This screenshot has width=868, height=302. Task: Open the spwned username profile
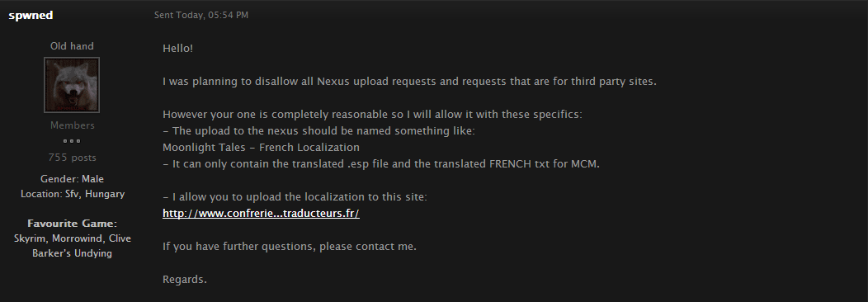[31, 15]
